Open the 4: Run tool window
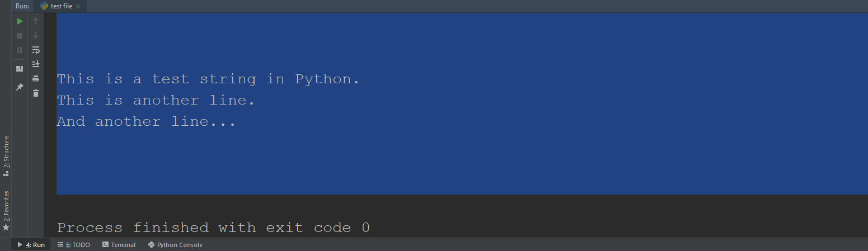The width and height of the screenshot is (868, 251). pyautogui.click(x=31, y=245)
